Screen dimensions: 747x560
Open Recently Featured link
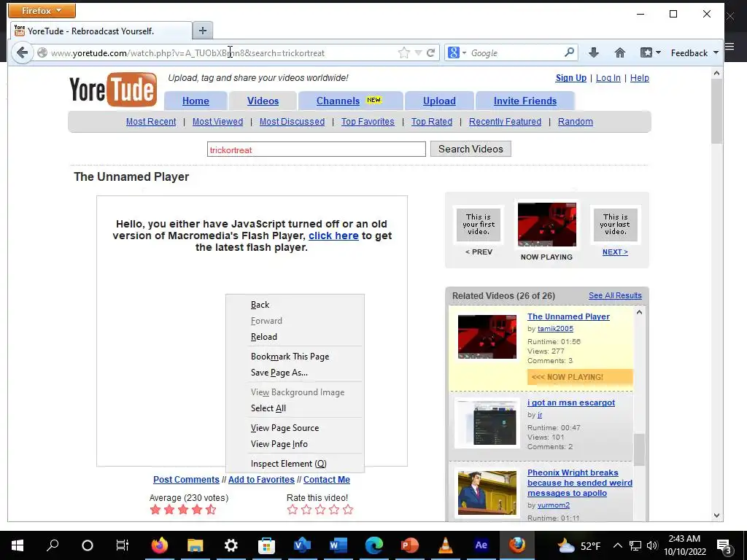[505, 122]
